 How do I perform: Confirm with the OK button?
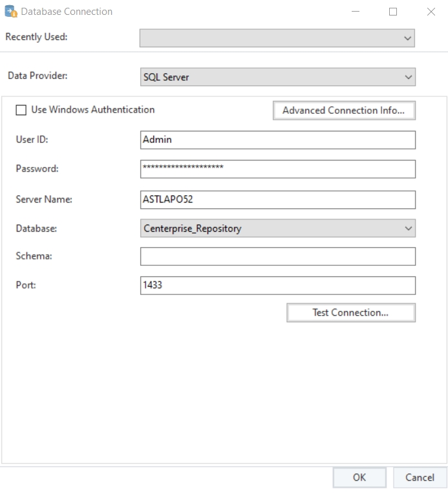[359, 477]
